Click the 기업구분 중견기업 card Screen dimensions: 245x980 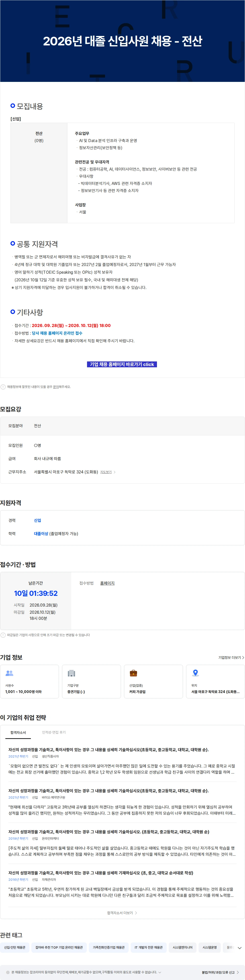[91, 681]
